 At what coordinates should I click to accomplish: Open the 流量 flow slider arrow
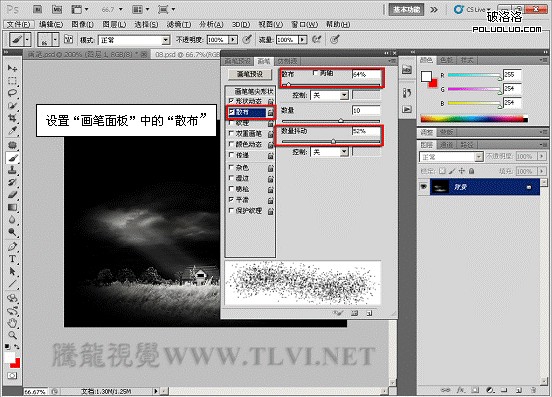302,40
